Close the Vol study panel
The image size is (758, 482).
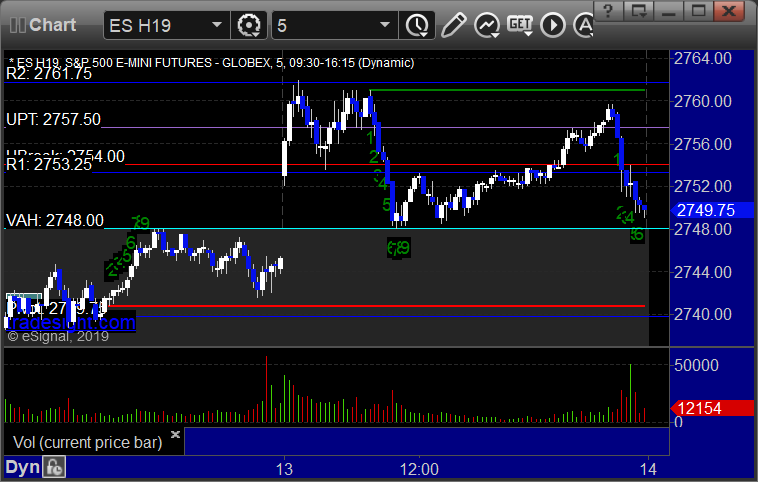click(x=175, y=434)
